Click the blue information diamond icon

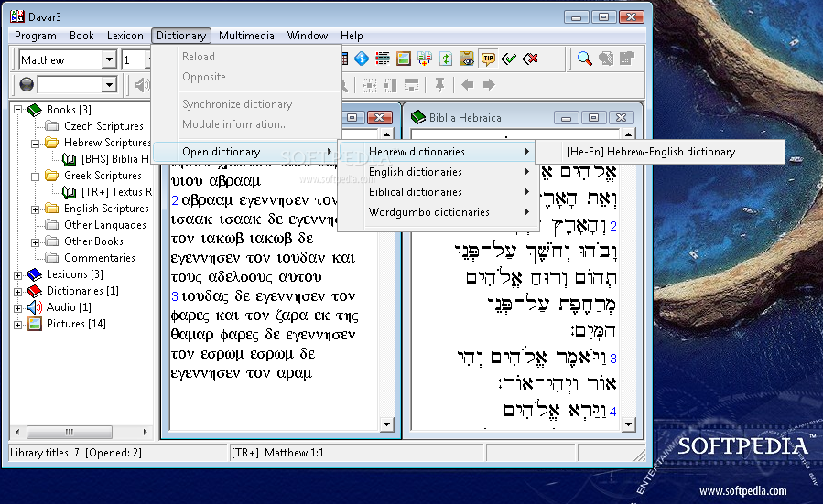362,59
